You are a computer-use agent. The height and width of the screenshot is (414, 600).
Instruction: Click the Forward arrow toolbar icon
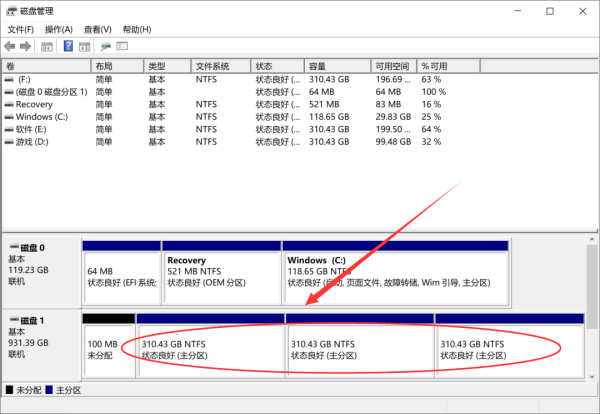click(25, 46)
